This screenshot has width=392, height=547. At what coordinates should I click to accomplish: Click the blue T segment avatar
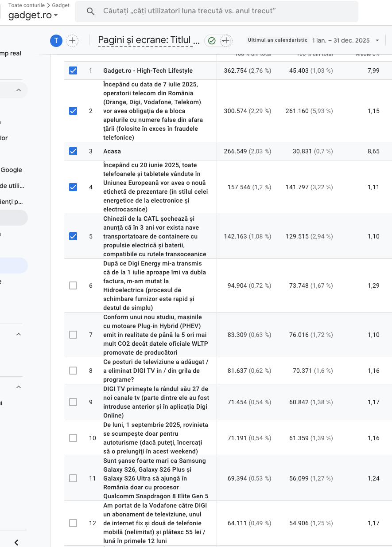point(56,41)
